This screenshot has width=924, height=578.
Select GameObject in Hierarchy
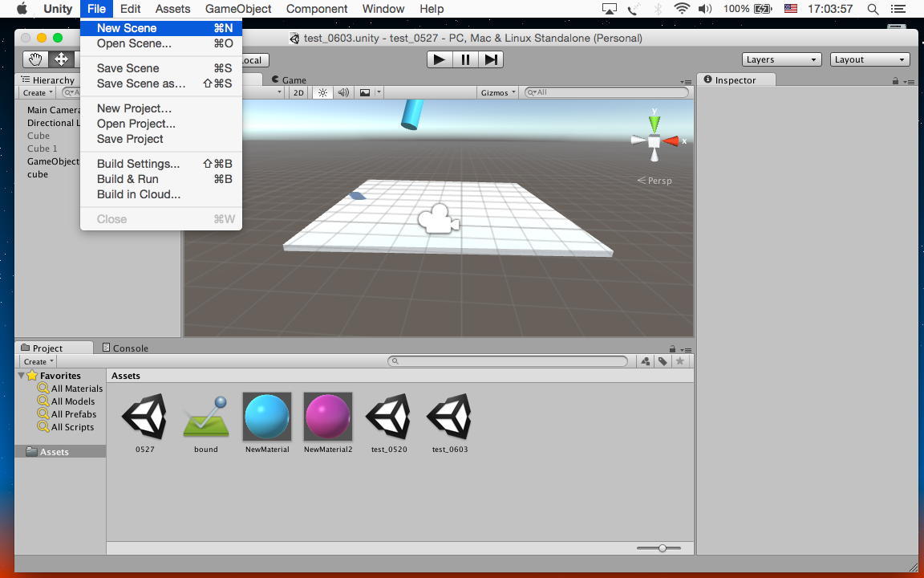[x=53, y=161]
